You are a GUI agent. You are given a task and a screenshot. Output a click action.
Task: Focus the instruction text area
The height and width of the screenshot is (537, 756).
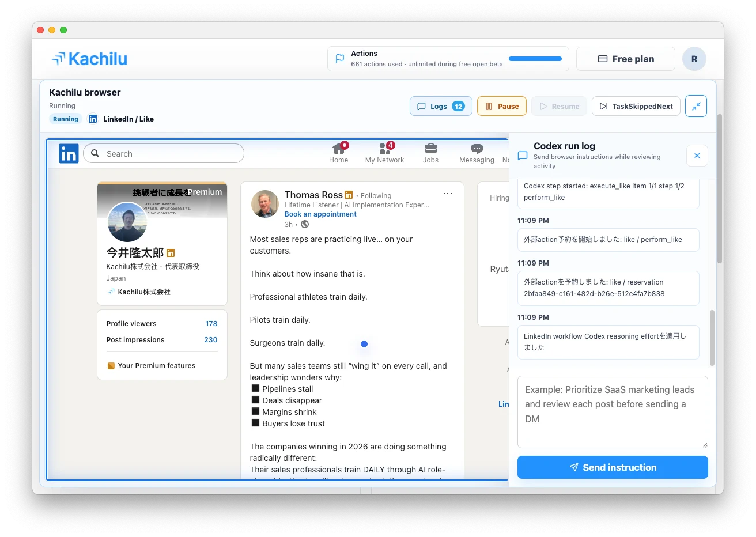tap(613, 412)
